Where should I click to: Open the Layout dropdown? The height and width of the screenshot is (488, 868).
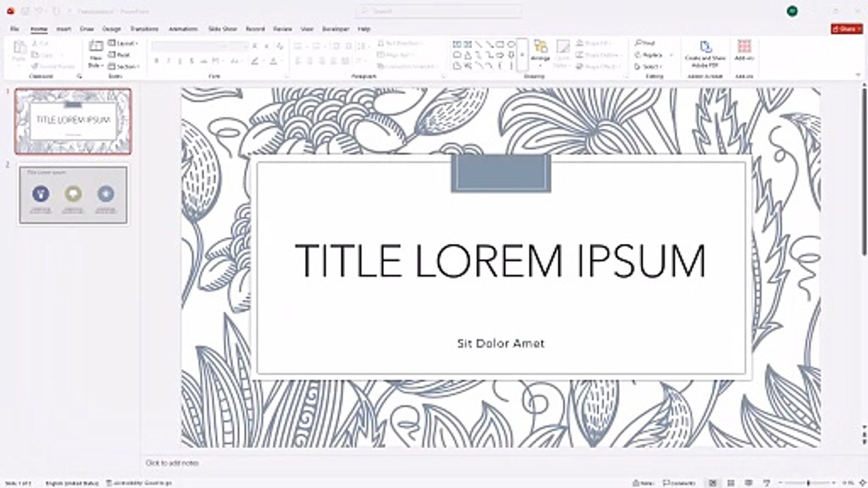[x=123, y=43]
